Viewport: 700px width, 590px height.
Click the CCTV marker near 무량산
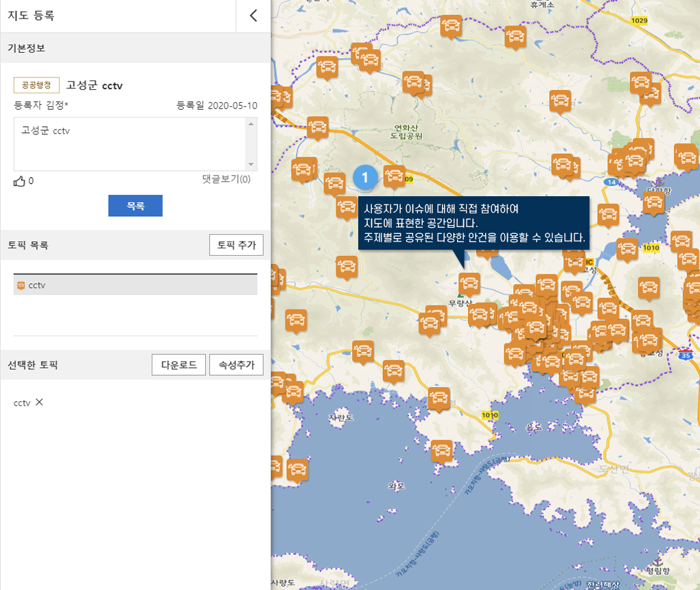click(x=469, y=282)
